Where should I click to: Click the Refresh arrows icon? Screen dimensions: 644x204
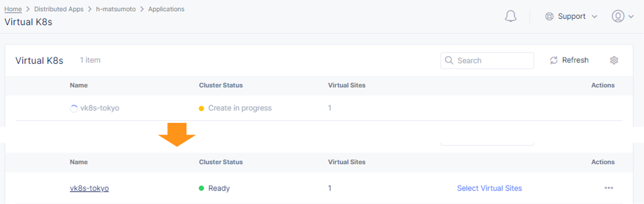click(553, 60)
